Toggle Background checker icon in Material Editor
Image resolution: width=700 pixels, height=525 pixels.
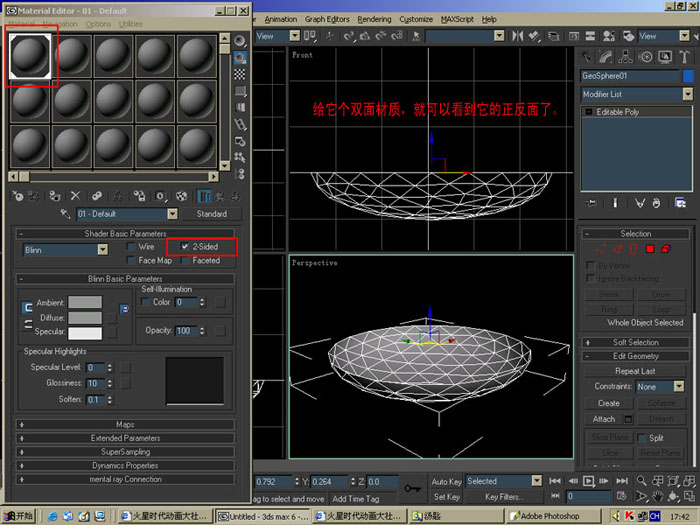[240, 74]
